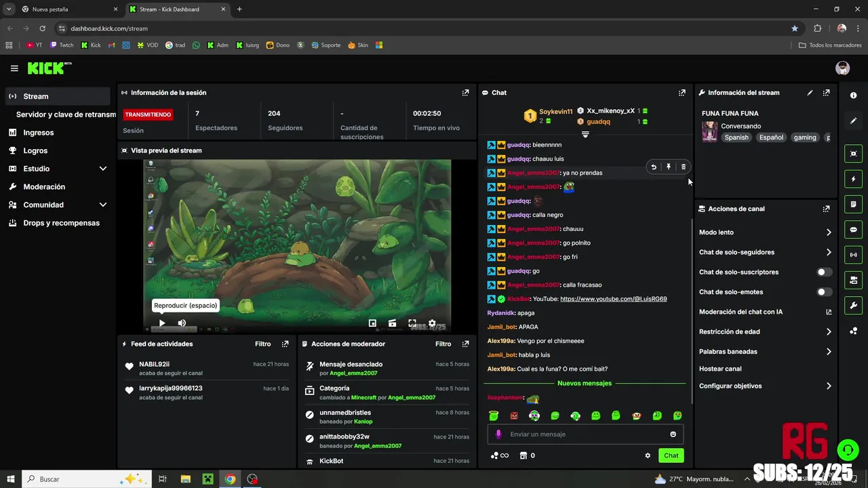Click the broadcast signal icon in right sidebar
This screenshot has width=868, height=488.
pyautogui.click(x=853, y=255)
